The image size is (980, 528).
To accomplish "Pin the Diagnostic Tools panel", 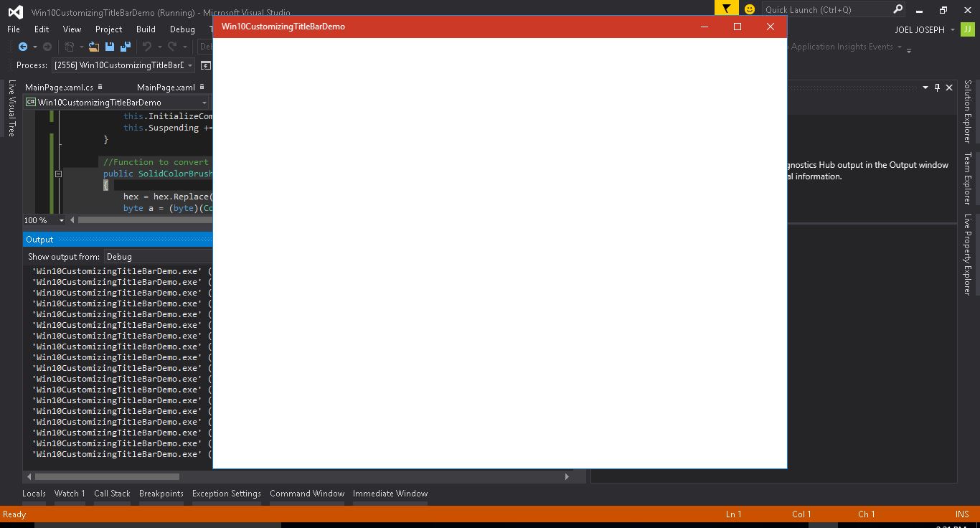I will 937,88.
